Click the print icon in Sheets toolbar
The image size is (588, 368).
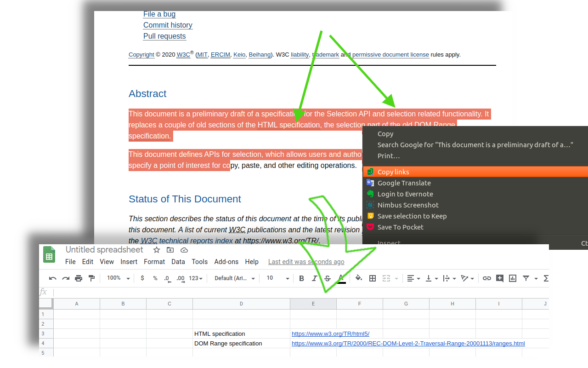[79, 278]
